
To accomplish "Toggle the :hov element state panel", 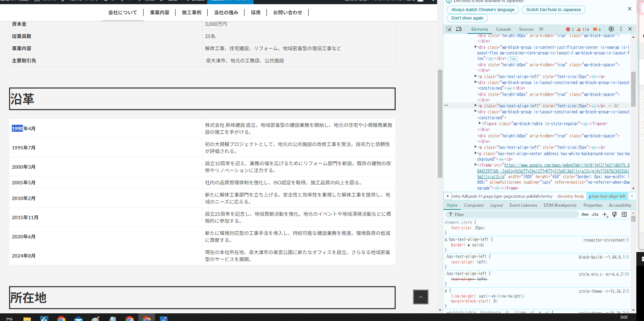I will pos(585,215).
